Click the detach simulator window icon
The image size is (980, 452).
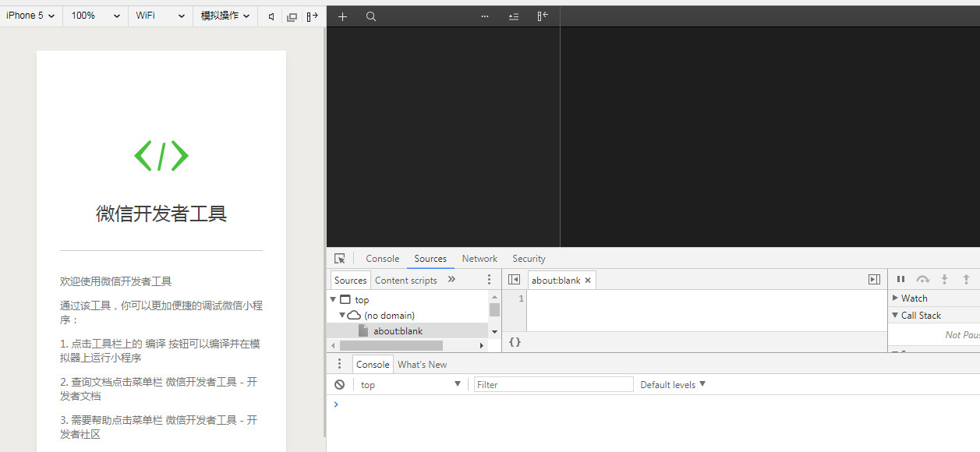coord(292,16)
